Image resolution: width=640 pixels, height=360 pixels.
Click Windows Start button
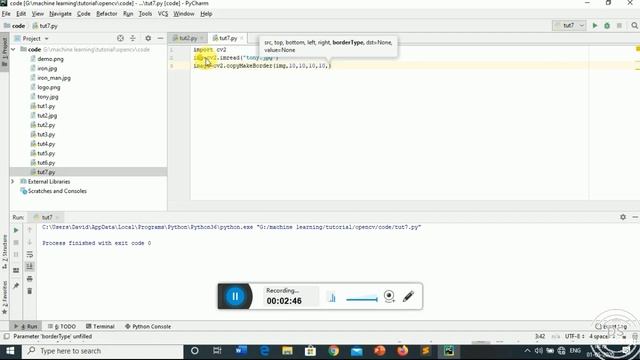pos(10,351)
